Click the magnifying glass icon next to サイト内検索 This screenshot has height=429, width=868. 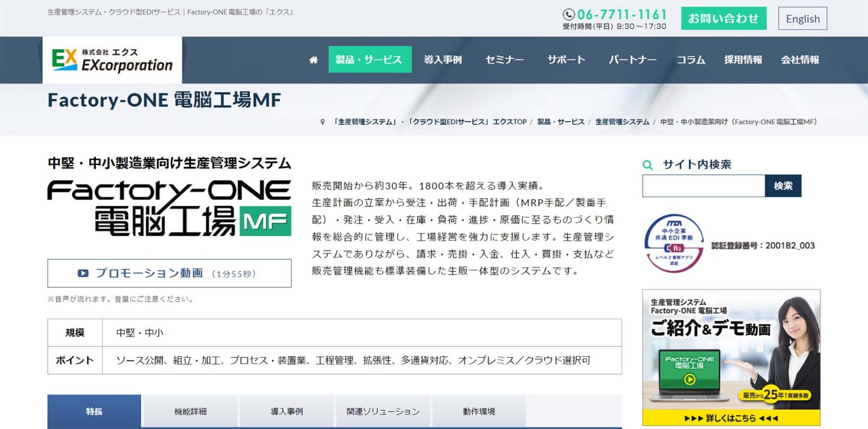pos(648,165)
